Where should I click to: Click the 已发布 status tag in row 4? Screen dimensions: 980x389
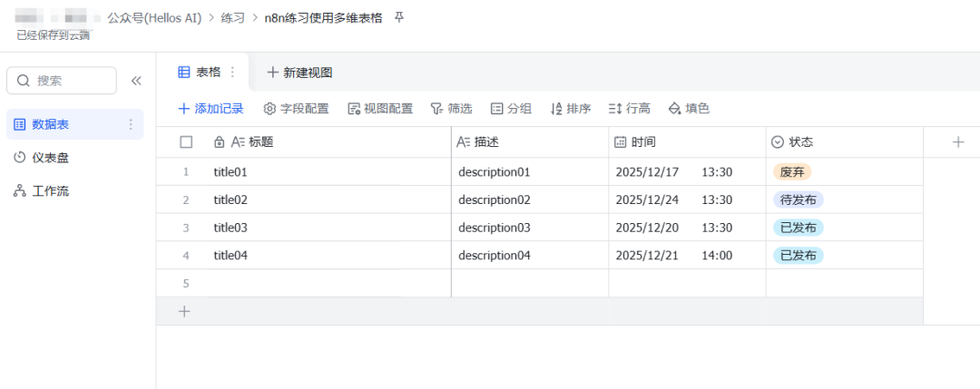pos(799,256)
